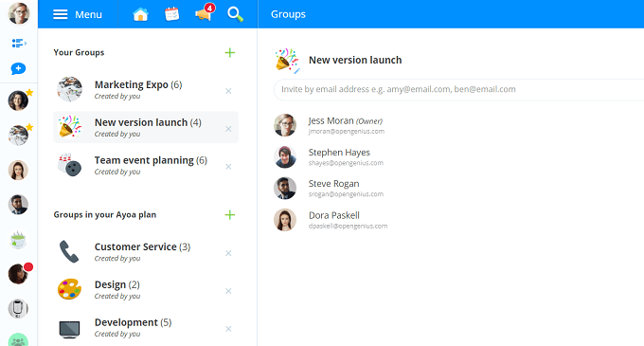This screenshot has width=644, height=346.
Task: Open chat avatar with red notification dot
Action: (19, 274)
